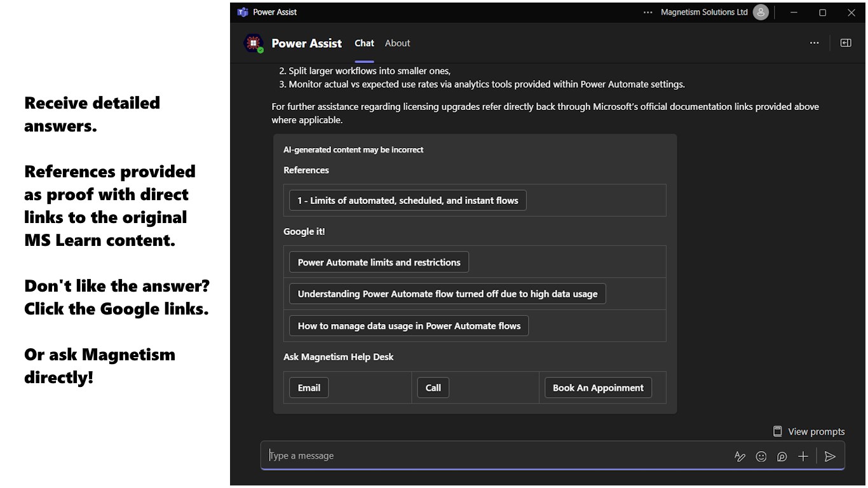Open reference Limits of automated, scheduled, instant flows

click(x=408, y=200)
